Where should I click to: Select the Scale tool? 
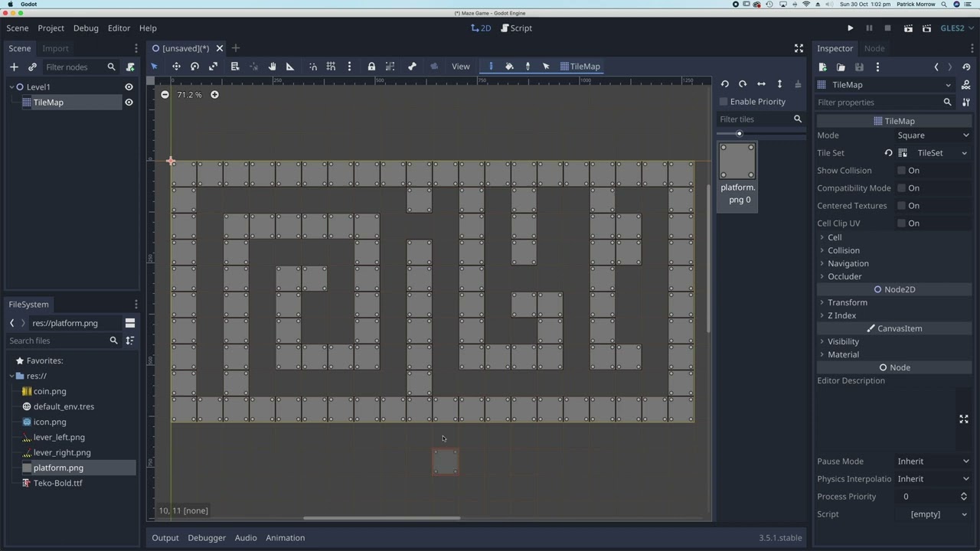[x=214, y=67]
